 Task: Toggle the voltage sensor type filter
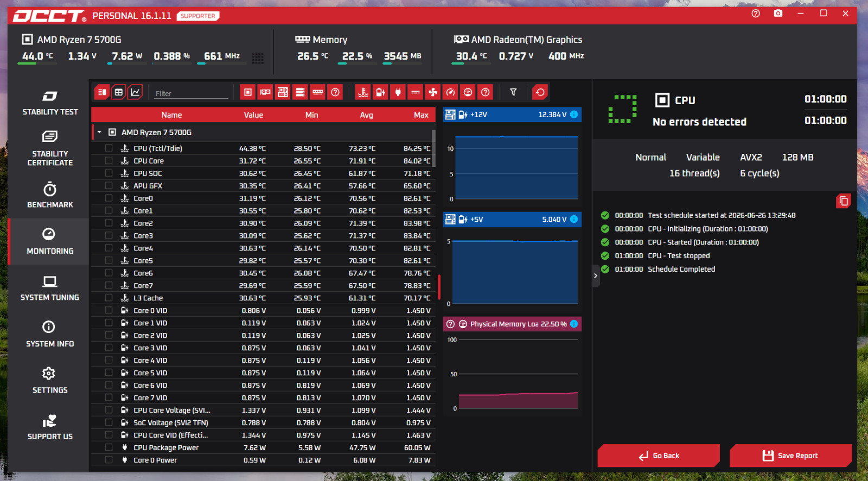(x=381, y=92)
